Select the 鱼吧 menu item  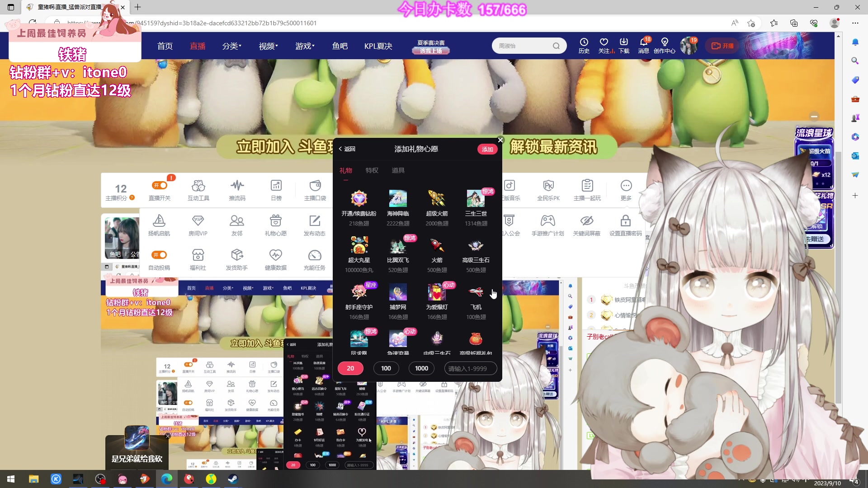pos(340,46)
